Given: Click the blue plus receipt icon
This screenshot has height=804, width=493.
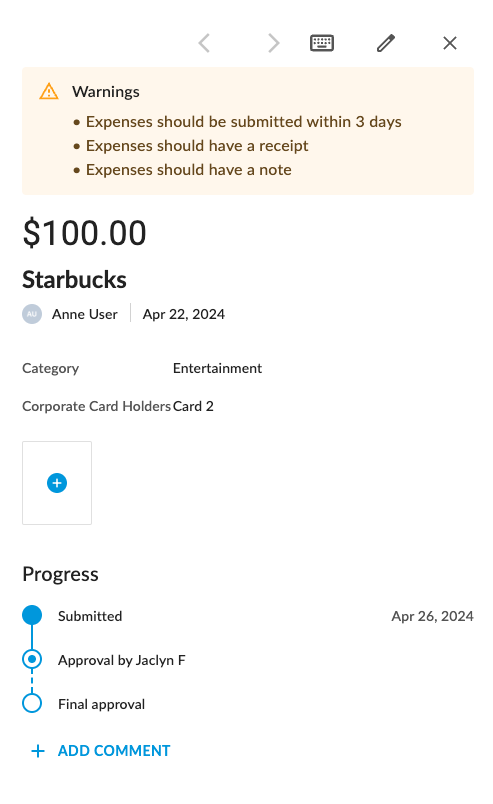Looking at the screenshot, I should [57, 483].
